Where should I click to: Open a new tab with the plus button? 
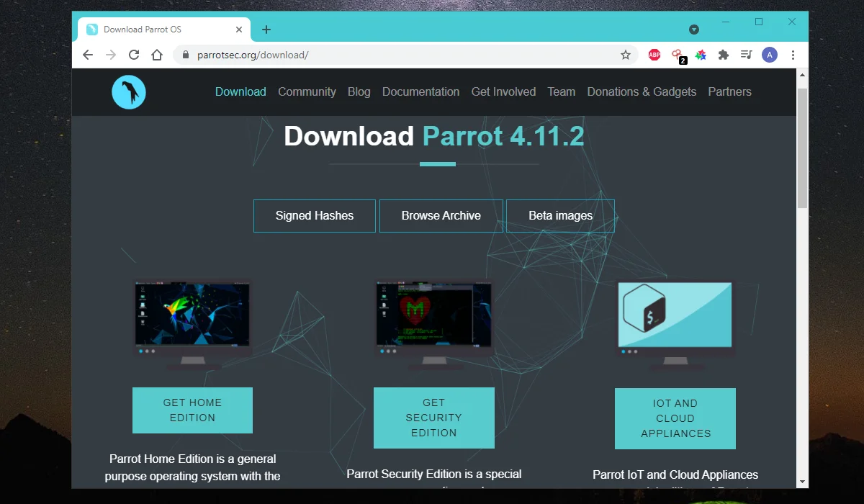[266, 30]
